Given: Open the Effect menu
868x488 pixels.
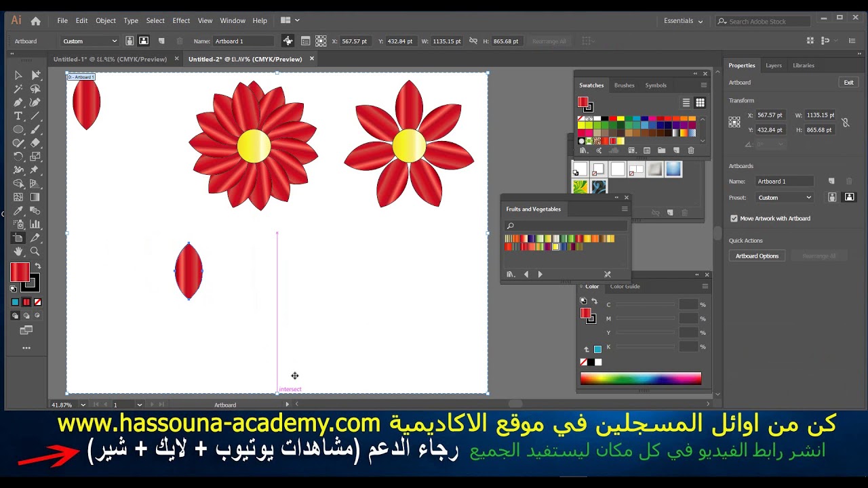Looking at the screenshot, I should (181, 21).
